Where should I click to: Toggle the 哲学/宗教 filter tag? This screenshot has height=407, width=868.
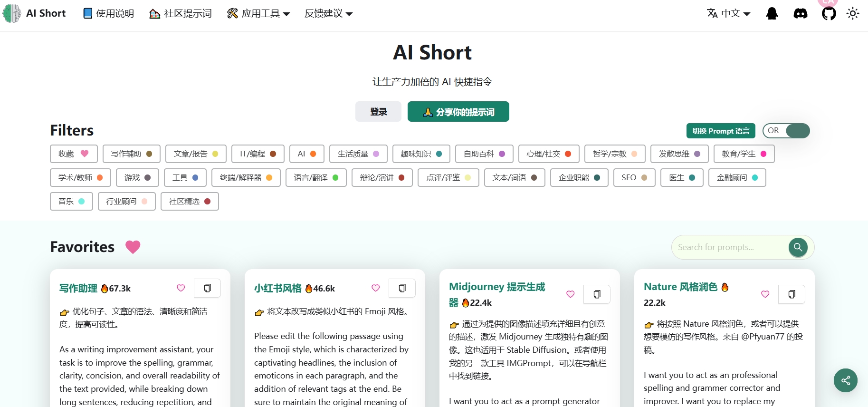coord(615,154)
